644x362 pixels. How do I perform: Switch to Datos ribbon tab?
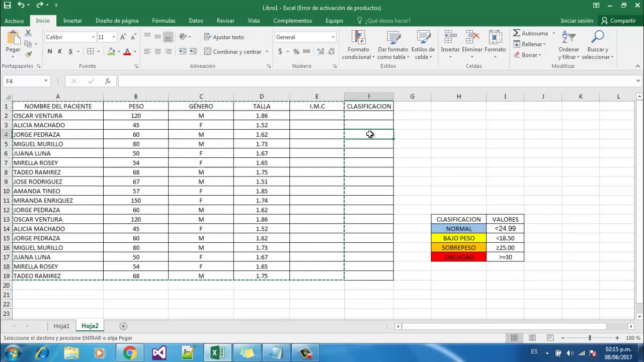pyautogui.click(x=196, y=21)
